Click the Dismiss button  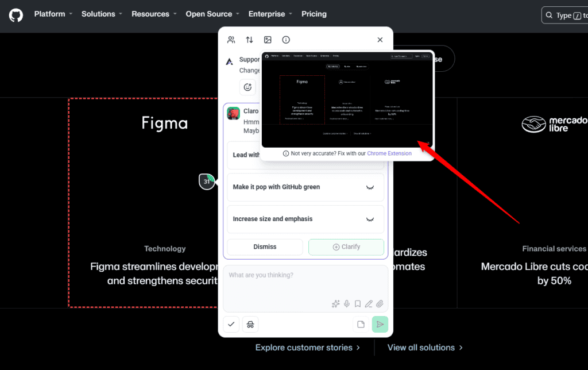pos(265,247)
